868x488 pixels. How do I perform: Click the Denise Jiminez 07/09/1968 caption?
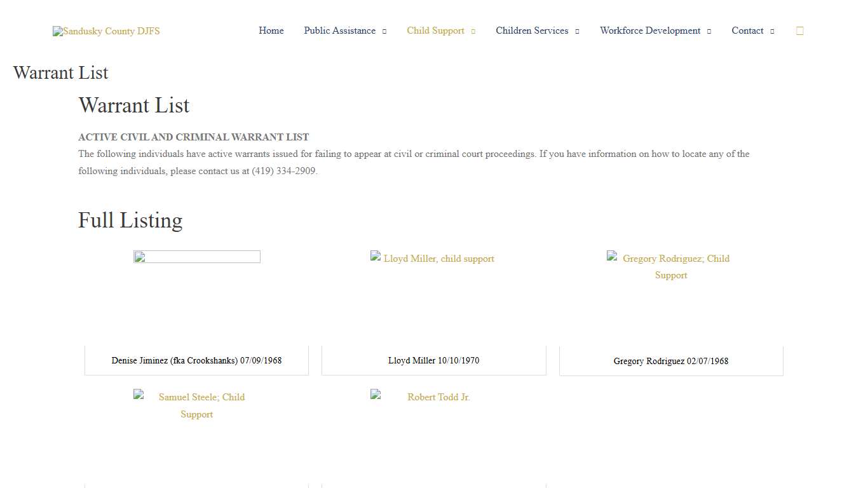(x=196, y=360)
